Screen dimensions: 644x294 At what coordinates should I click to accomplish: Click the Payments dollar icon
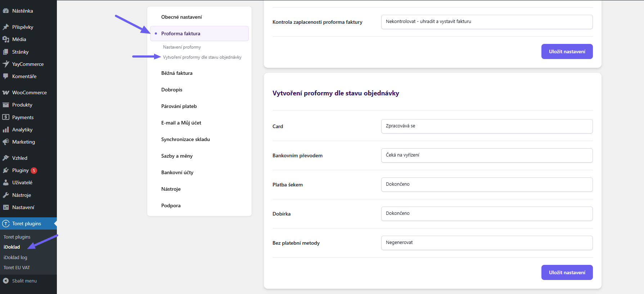click(x=6, y=117)
